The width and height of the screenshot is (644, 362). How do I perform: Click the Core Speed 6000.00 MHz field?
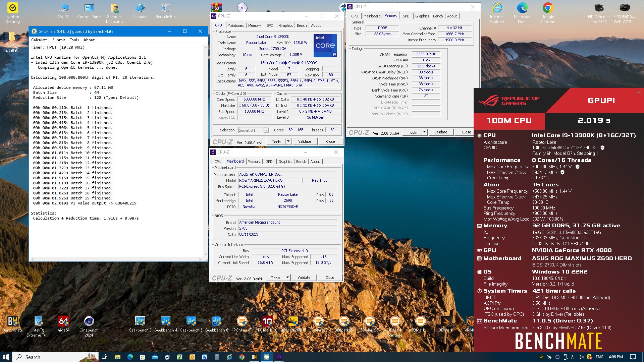click(254, 100)
